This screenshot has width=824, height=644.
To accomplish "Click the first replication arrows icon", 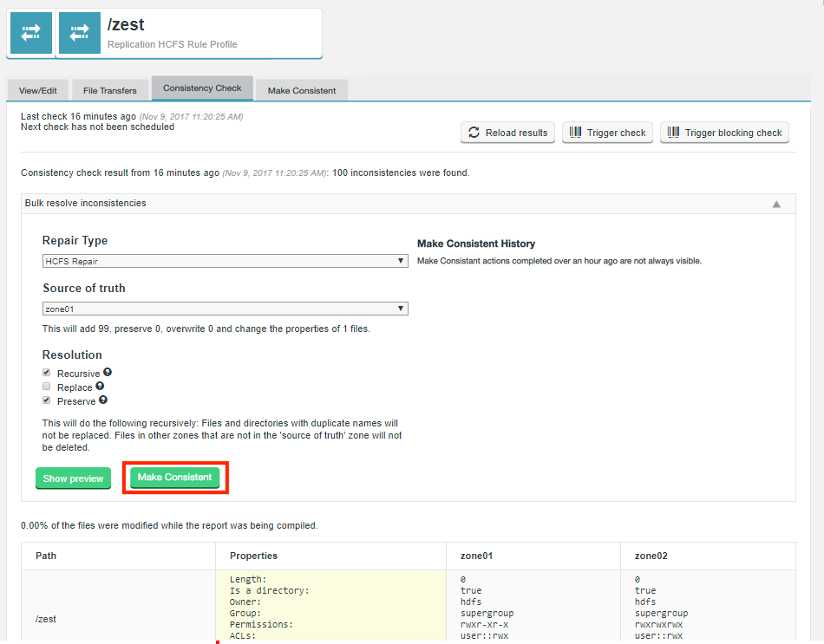I will pyautogui.click(x=31, y=33).
